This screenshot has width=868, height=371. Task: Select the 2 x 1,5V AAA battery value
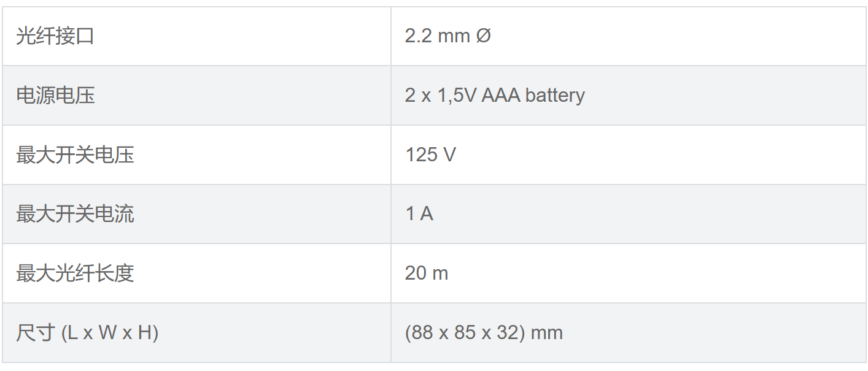[494, 96]
